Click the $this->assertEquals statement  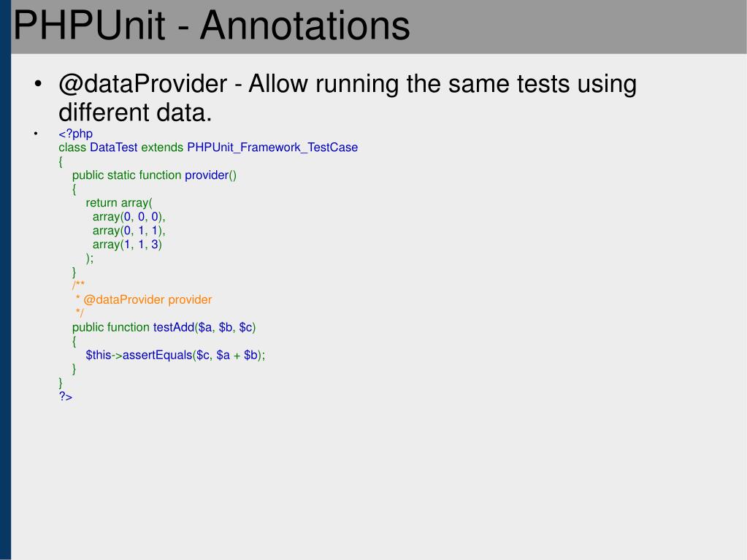point(175,355)
